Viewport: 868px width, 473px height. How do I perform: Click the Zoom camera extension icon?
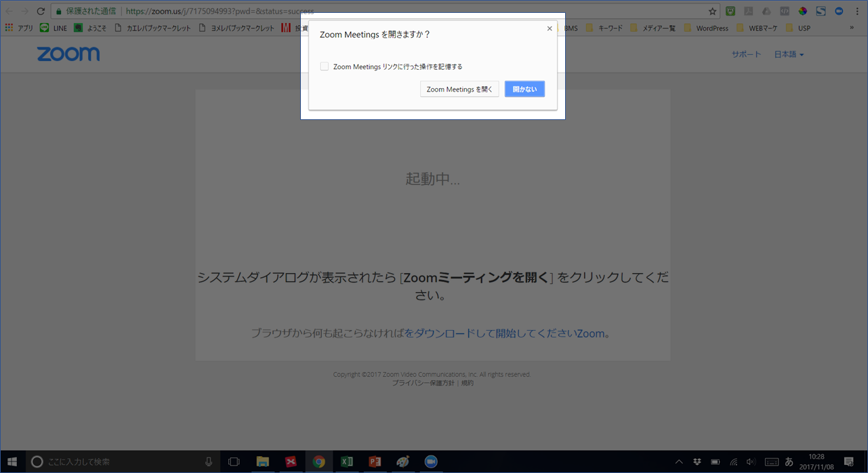(839, 11)
